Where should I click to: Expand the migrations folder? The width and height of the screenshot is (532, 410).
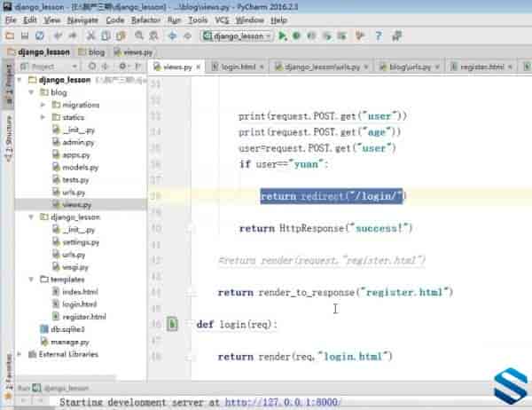(x=43, y=105)
